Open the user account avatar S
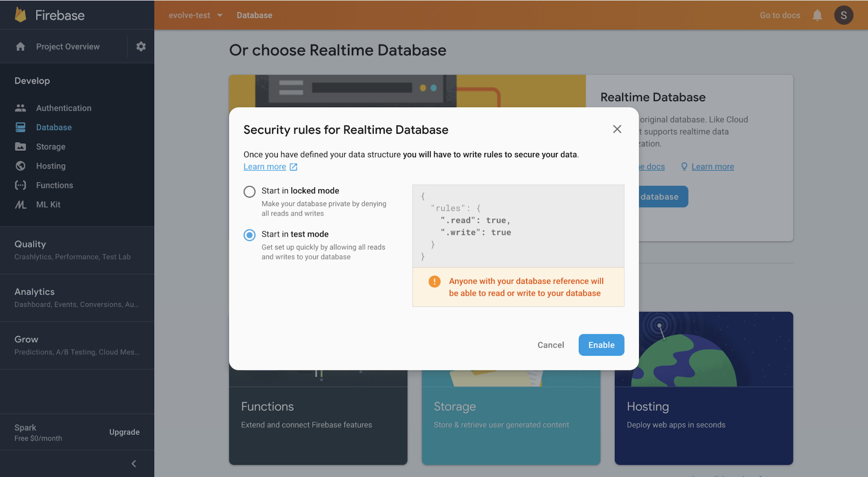 844,15
